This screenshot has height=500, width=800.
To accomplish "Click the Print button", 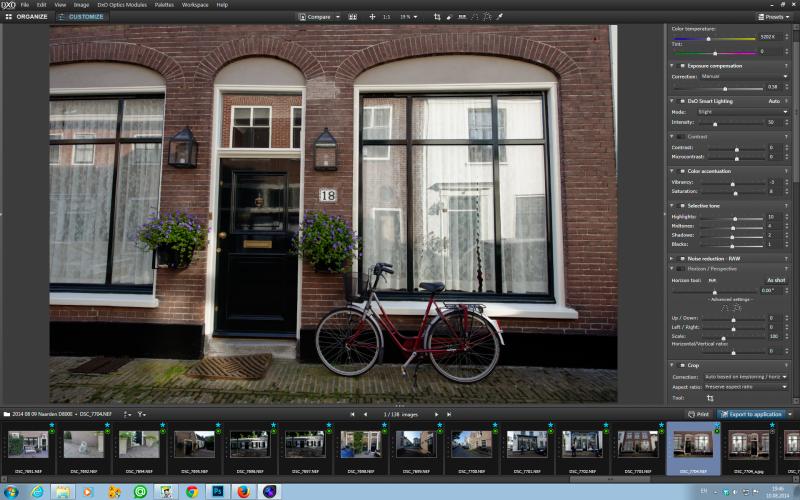I will pyautogui.click(x=698, y=414).
